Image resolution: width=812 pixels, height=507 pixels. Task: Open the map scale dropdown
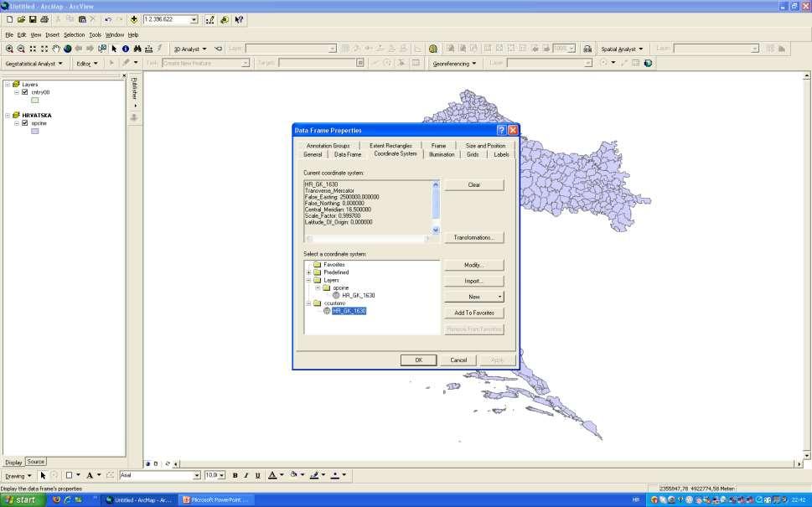pos(194,19)
